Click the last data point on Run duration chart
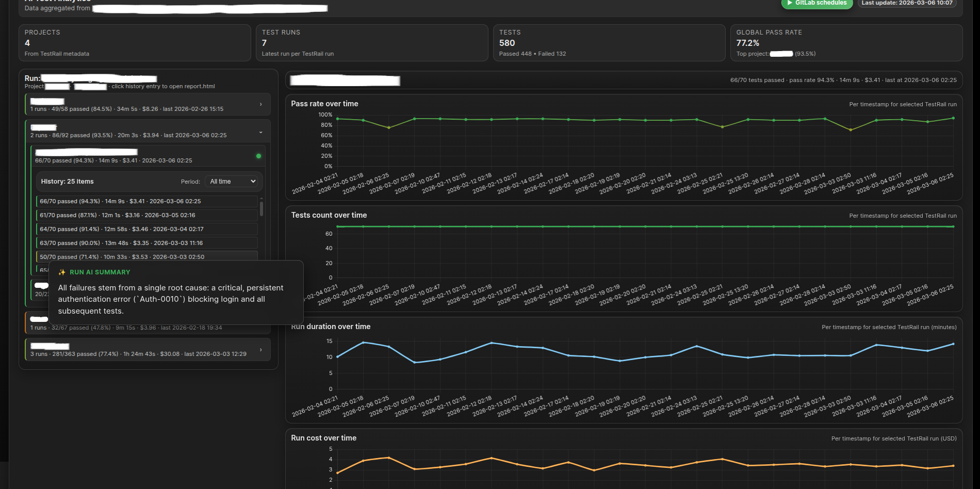980x489 pixels. point(953,344)
